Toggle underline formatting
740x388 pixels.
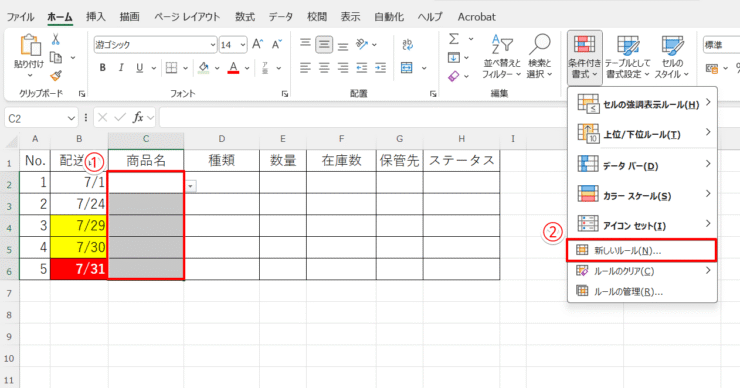point(139,68)
